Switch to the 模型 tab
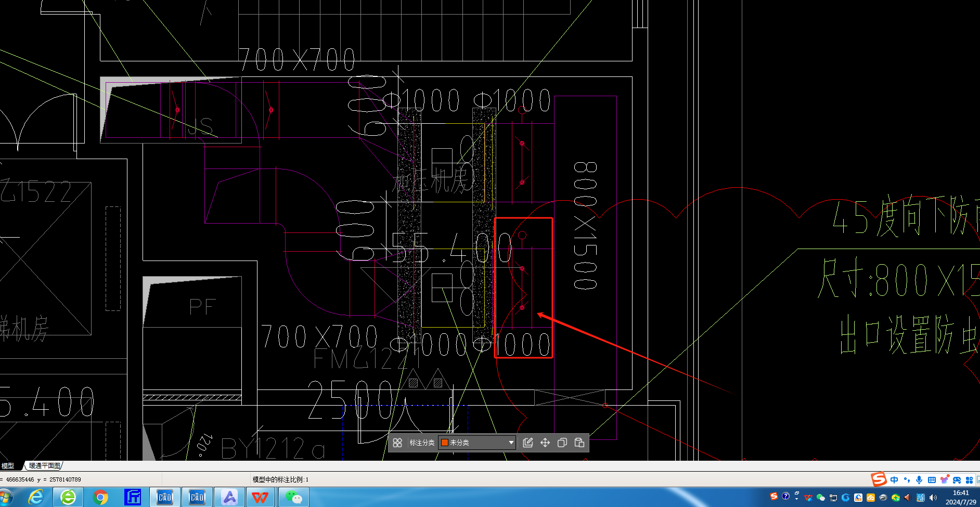 8,466
